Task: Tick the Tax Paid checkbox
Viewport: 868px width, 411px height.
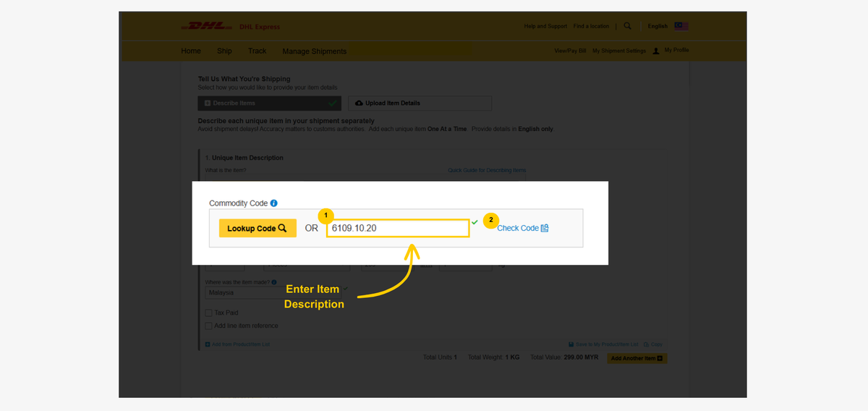Action: tap(209, 313)
